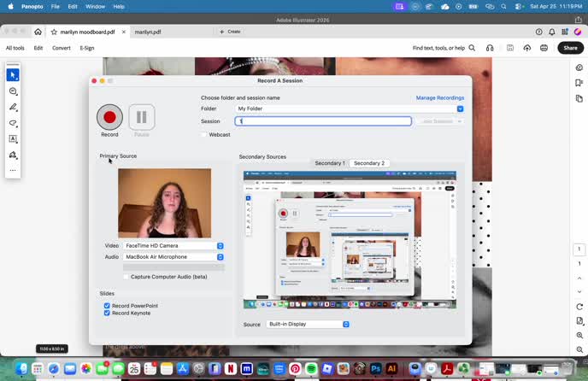Click the current page number box
This screenshot has height=381, width=588.
pyautogui.click(x=579, y=249)
